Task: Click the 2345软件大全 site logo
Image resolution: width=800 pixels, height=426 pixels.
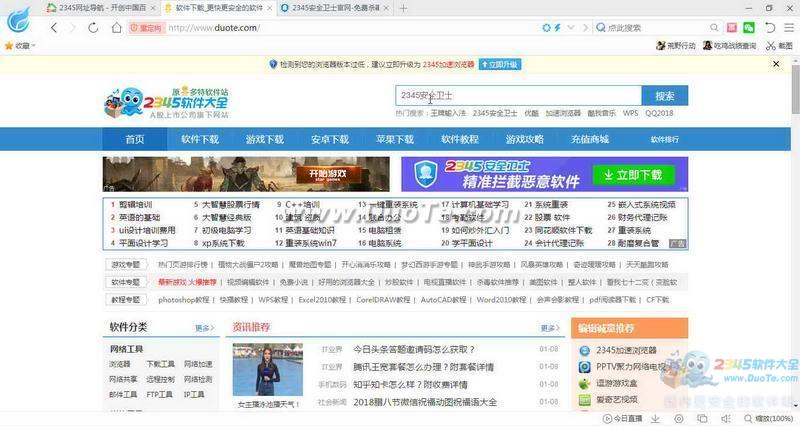Action: click(x=166, y=103)
